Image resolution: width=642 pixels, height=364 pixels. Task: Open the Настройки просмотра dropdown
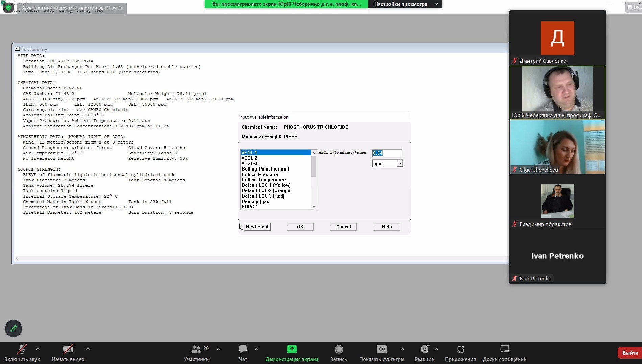pyautogui.click(x=405, y=4)
